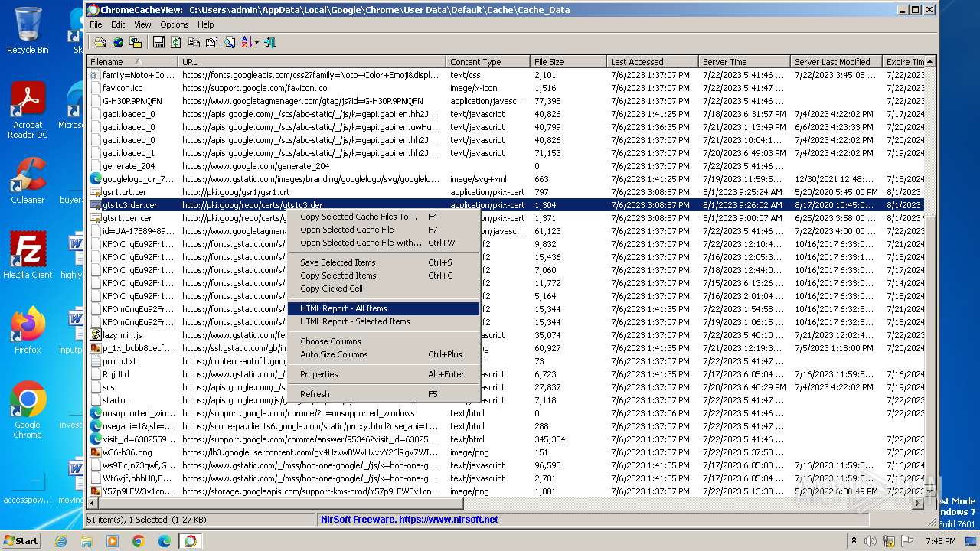Choose Open Selected Cache File With...

pos(384,243)
